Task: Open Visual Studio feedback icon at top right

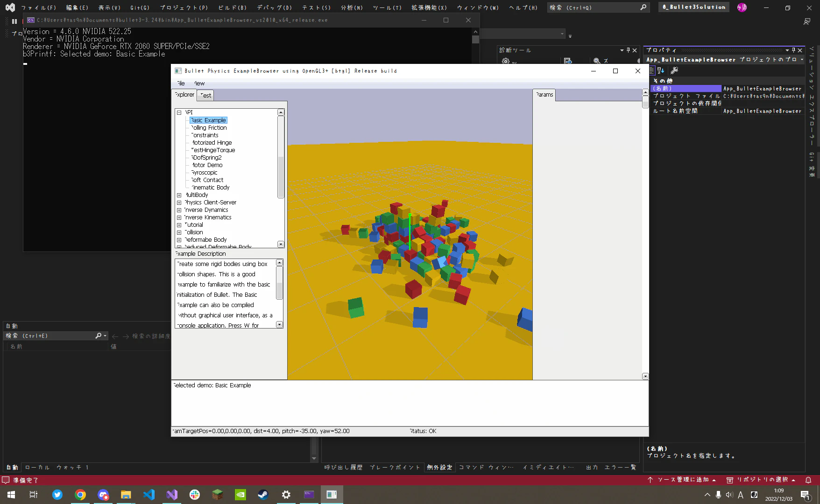Action: (x=807, y=21)
